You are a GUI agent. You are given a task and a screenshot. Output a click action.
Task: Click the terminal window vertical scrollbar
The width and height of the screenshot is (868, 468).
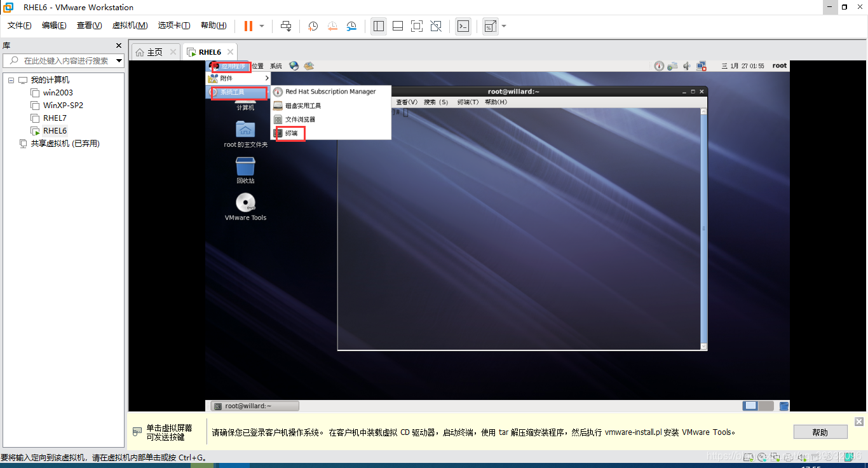coord(703,228)
